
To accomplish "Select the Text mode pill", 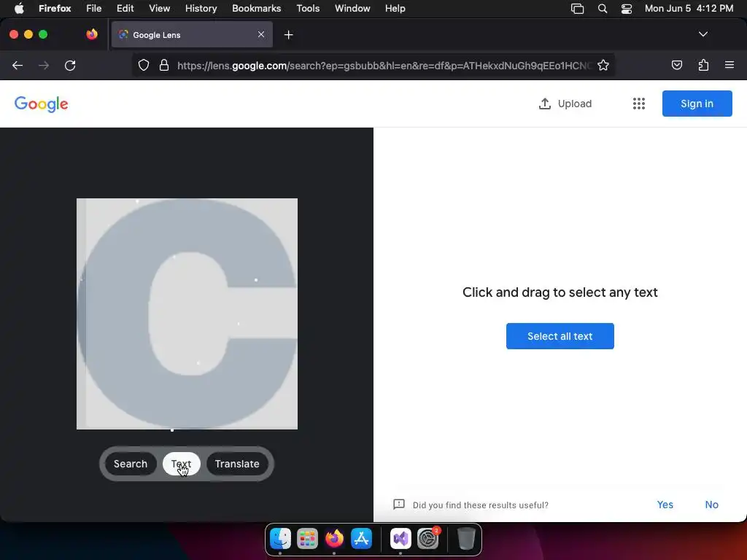I will pos(181,464).
